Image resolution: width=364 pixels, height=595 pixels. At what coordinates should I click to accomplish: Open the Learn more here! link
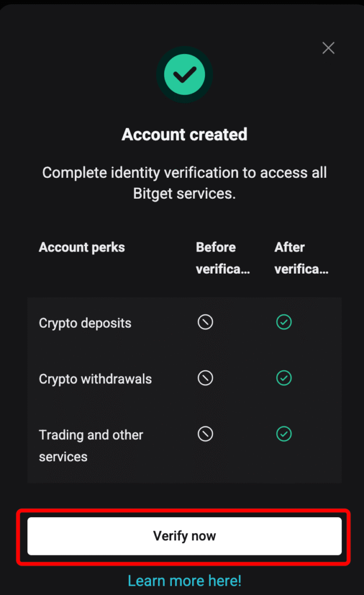click(x=185, y=580)
